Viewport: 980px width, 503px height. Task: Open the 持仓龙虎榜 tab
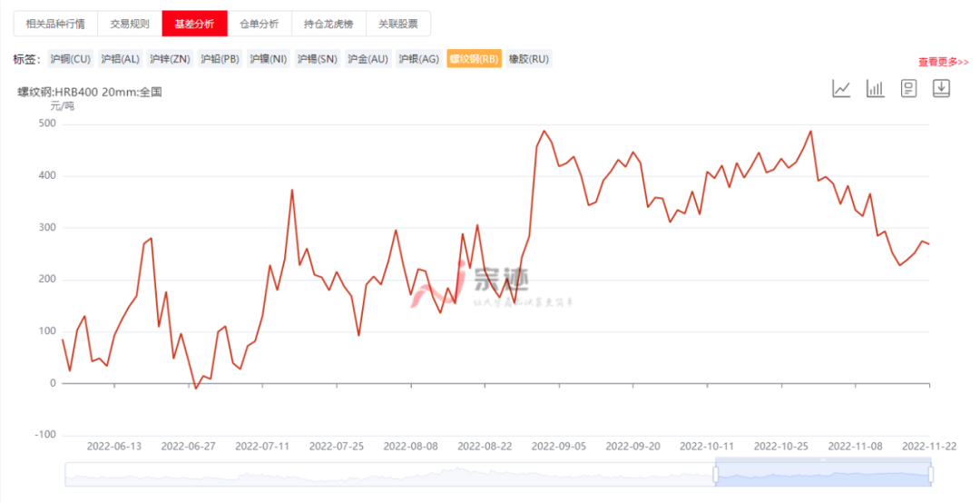coord(328,24)
